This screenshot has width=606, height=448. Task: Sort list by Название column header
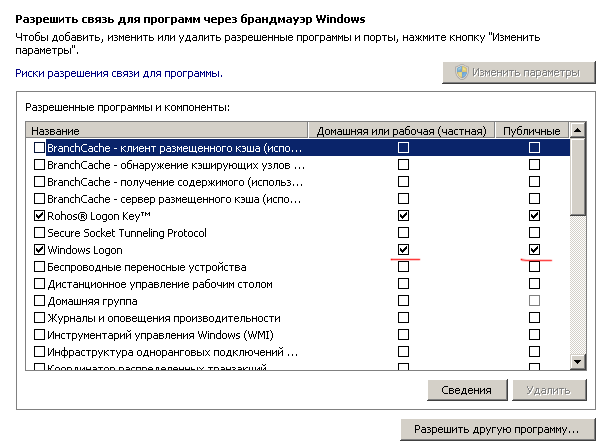point(167,131)
